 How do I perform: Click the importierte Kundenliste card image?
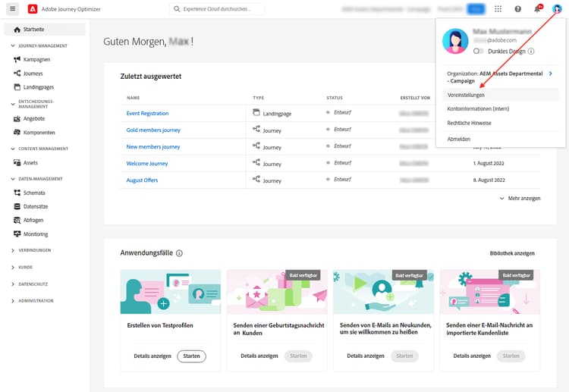490,292
